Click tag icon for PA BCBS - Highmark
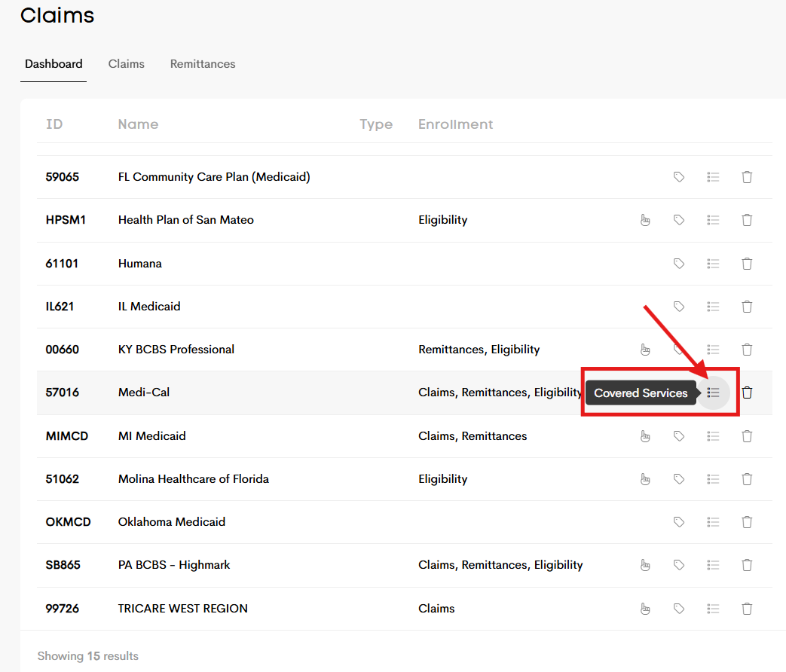Image resolution: width=786 pixels, height=672 pixels. click(x=679, y=565)
